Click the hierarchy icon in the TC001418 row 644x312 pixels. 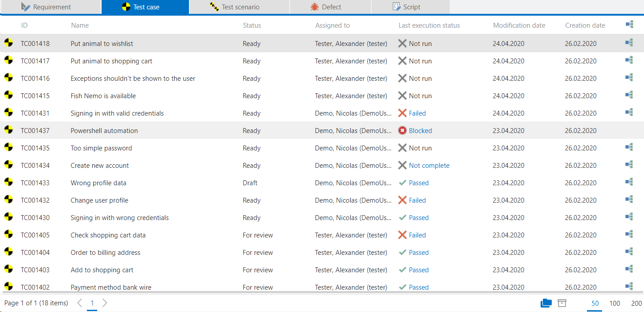tap(629, 43)
